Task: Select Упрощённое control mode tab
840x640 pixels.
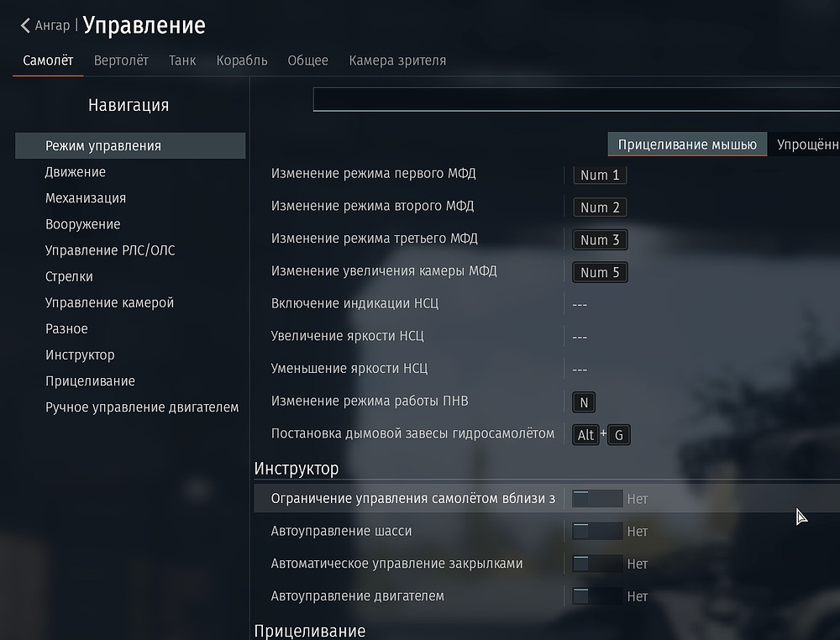Action: [806, 144]
